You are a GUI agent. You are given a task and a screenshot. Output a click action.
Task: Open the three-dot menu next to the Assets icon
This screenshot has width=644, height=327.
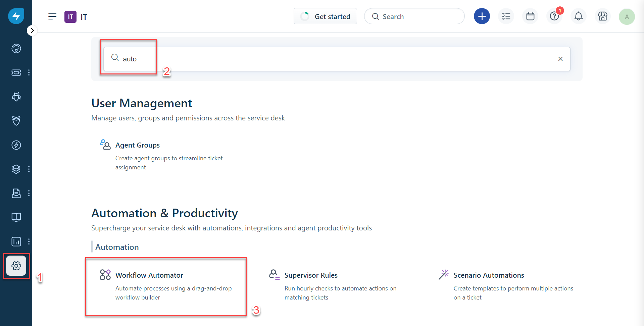pos(29,169)
